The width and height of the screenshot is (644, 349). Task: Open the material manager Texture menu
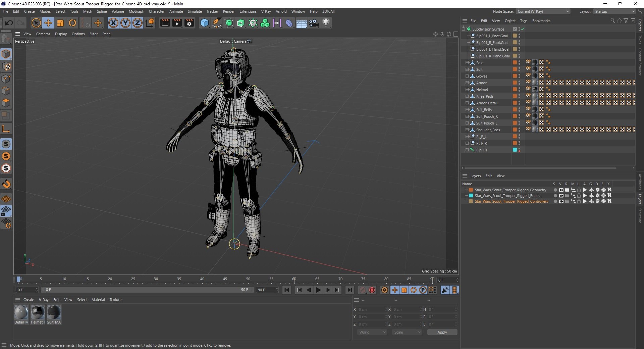(115, 300)
